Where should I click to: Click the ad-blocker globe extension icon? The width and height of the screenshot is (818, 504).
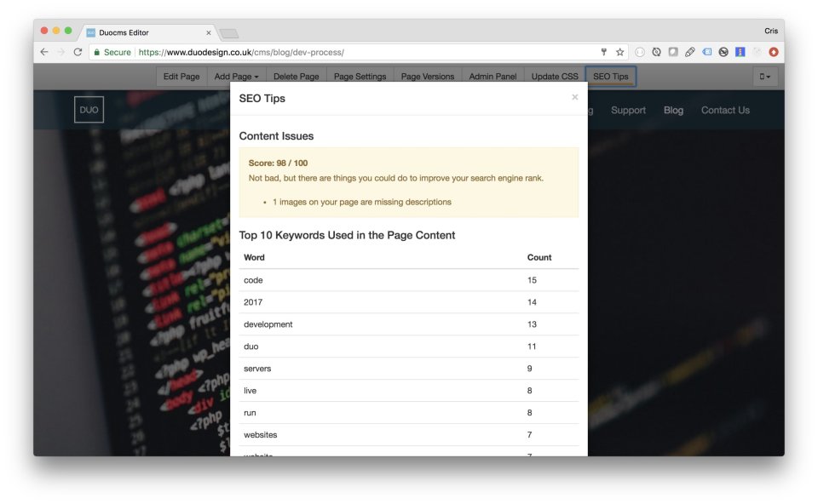(724, 51)
